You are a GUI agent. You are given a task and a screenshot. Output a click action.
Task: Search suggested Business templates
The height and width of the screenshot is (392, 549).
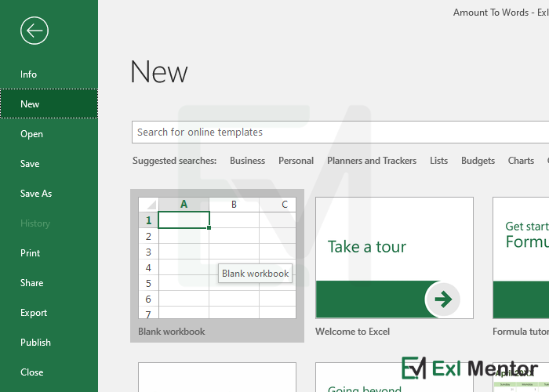(247, 161)
